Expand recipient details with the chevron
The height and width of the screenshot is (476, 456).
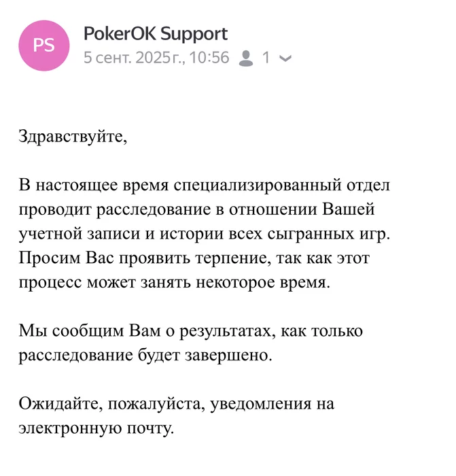286,58
